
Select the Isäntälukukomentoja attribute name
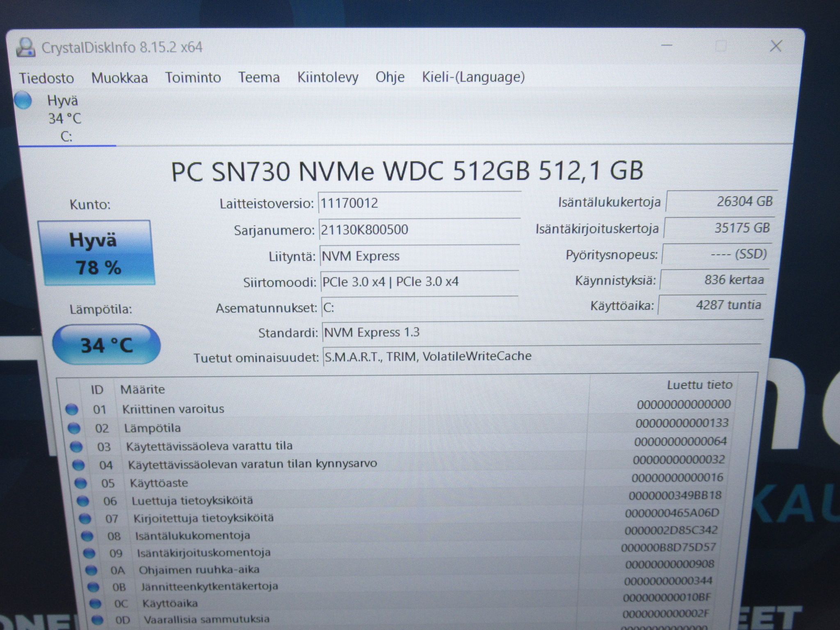pyautogui.click(x=192, y=536)
